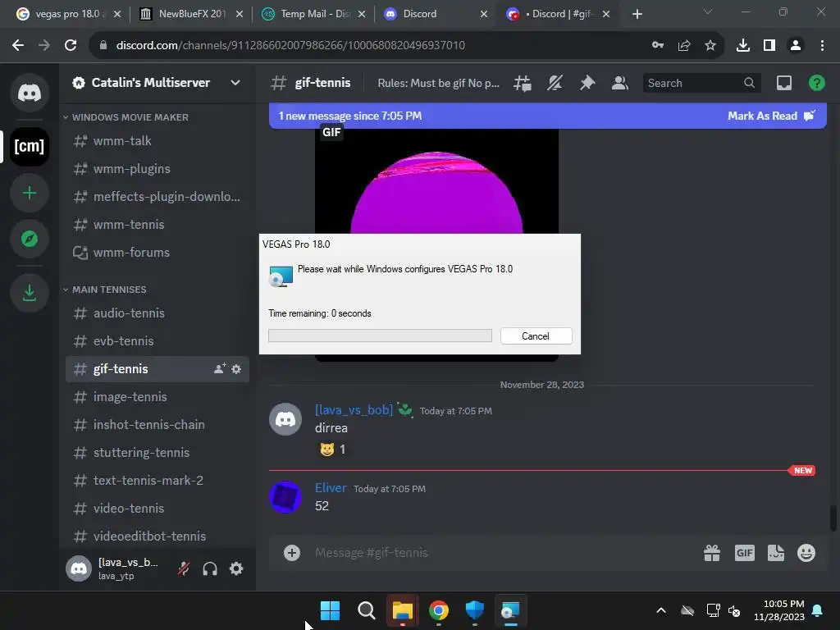Open Chrome downloads icon
The width and height of the screenshot is (840, 630).
click(743, 46)
